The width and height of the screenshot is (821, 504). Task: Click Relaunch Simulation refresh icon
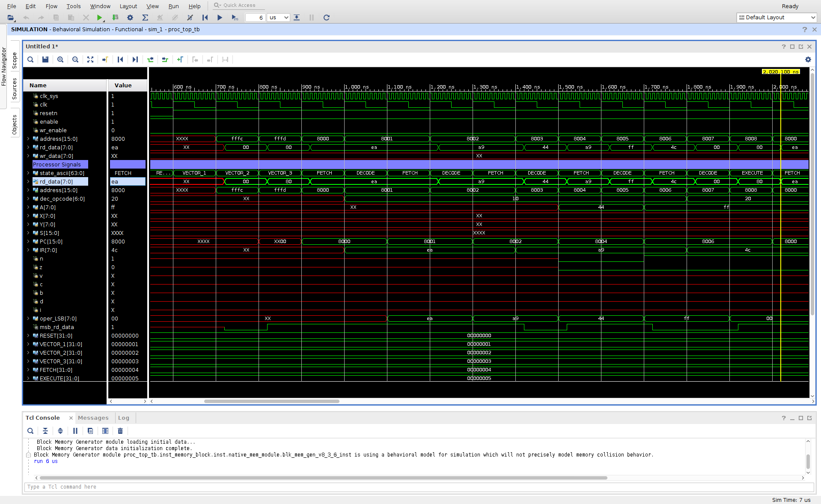click(x=327, y=18)
